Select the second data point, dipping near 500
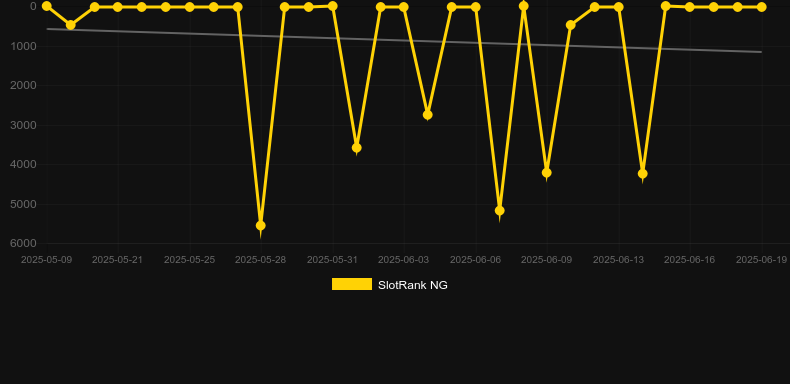 click(x=71, y=25)
